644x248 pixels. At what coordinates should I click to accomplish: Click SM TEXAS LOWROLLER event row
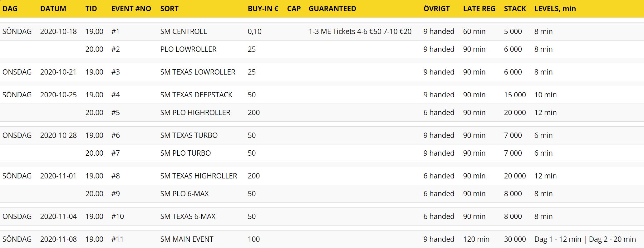click(x=198, y=72)
